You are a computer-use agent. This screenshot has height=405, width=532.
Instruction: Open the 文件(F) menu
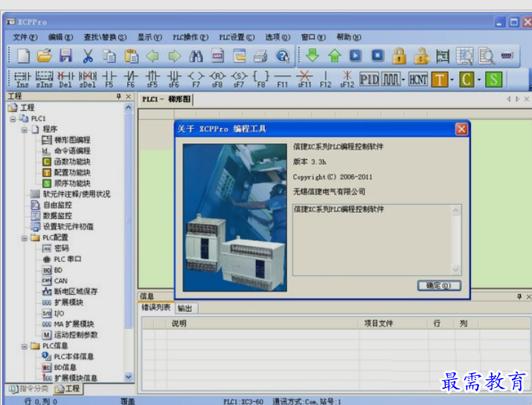click(25, 37)
